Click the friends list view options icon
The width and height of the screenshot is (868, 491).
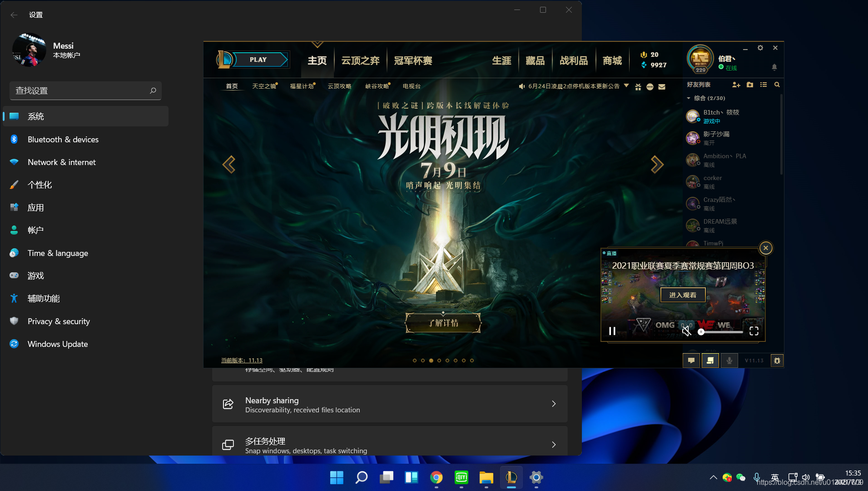pyautogui.click(x=764, y=85)
